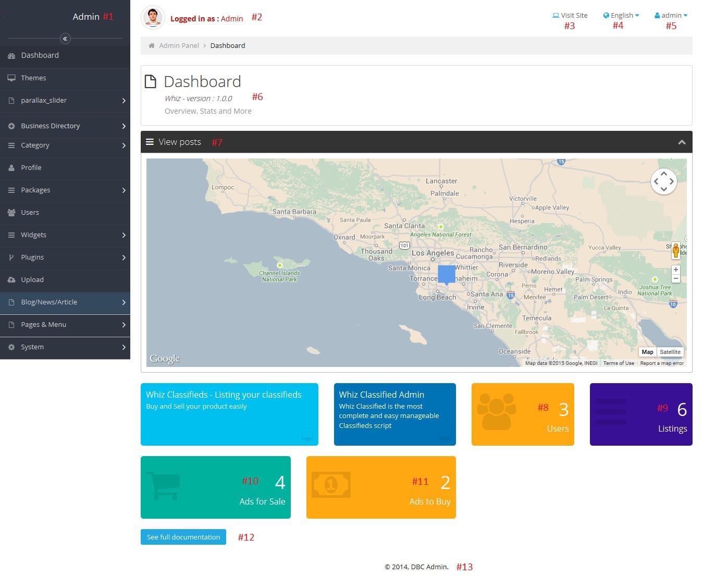Viewport: 703px width, 588px height.
Task: Click the Business Directory plus-circle icon
Action: click(x=11, y=126)
